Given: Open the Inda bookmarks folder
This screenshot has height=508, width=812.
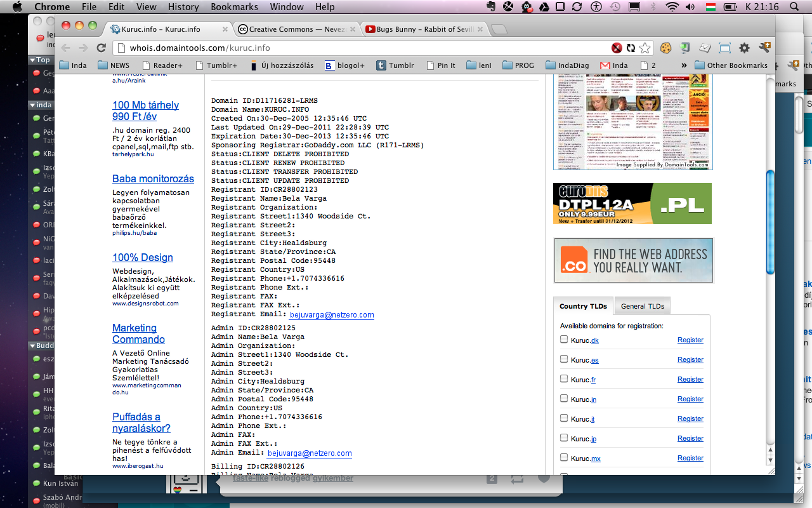Looking at the screenshot, I should (73, 65).
